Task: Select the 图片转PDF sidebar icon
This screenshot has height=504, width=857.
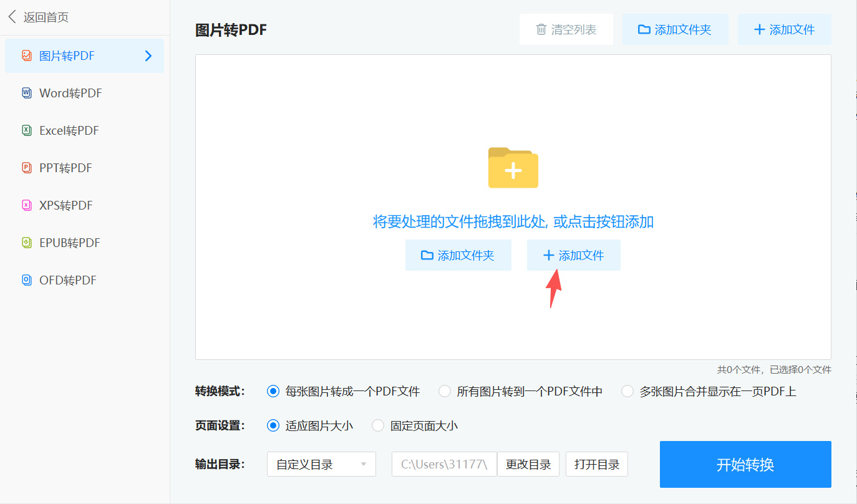Action: pyautogui.click(x=26, y=56)
